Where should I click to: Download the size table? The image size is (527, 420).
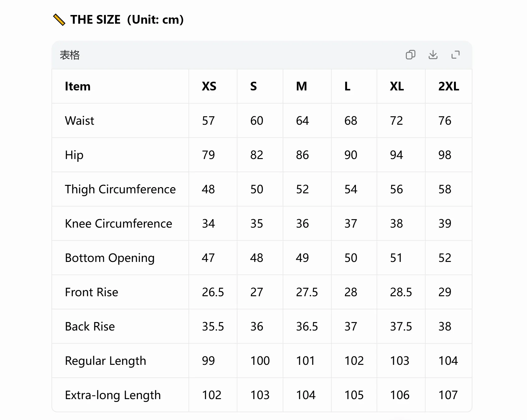(433, 55)
